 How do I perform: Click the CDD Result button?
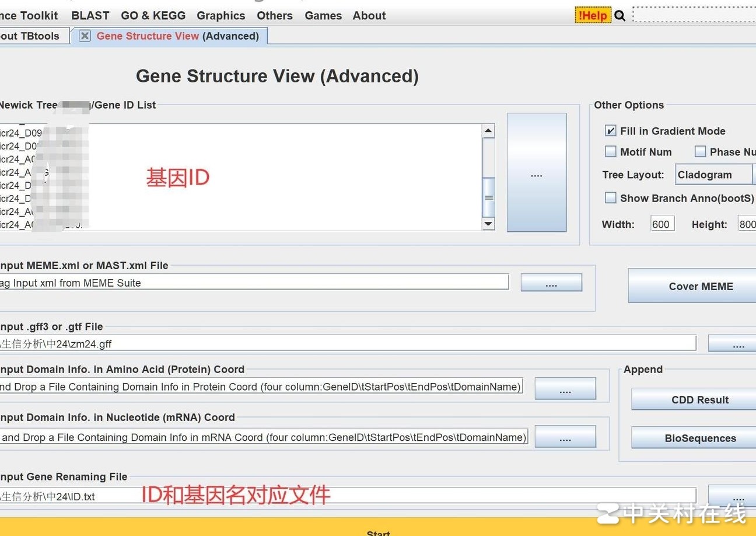tap(700, 399)
